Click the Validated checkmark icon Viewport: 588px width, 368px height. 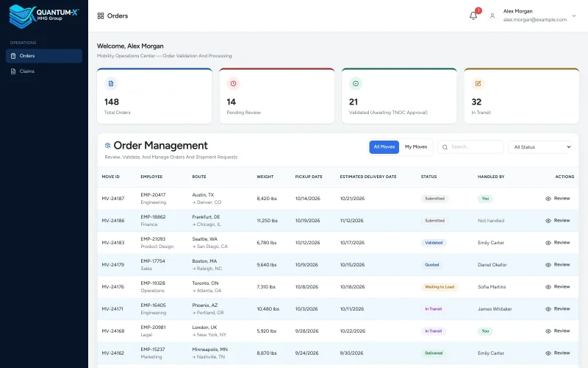[x=356, y=83]
